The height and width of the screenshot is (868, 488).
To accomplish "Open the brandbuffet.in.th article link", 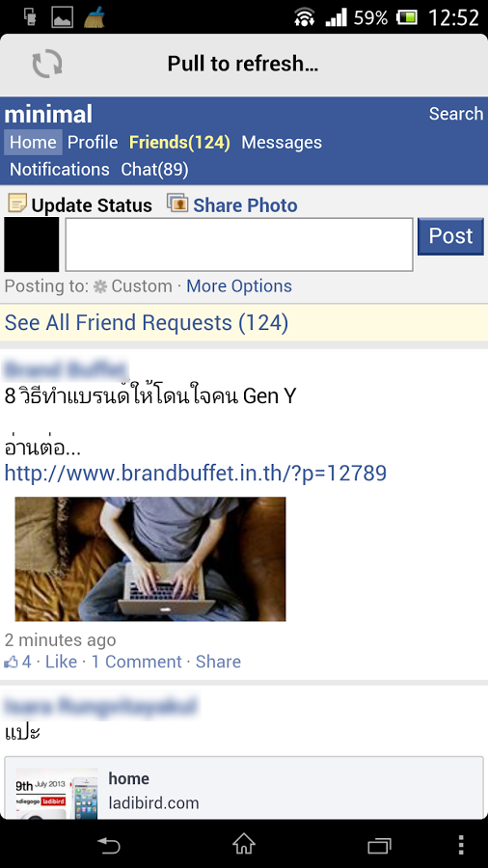I will tap(196, 474).
